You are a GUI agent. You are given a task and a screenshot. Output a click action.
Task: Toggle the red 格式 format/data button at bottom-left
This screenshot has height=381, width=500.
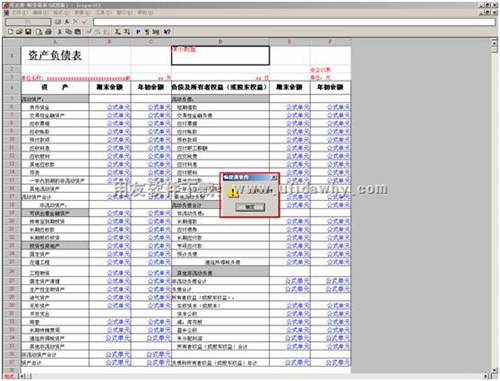[9, 376]
